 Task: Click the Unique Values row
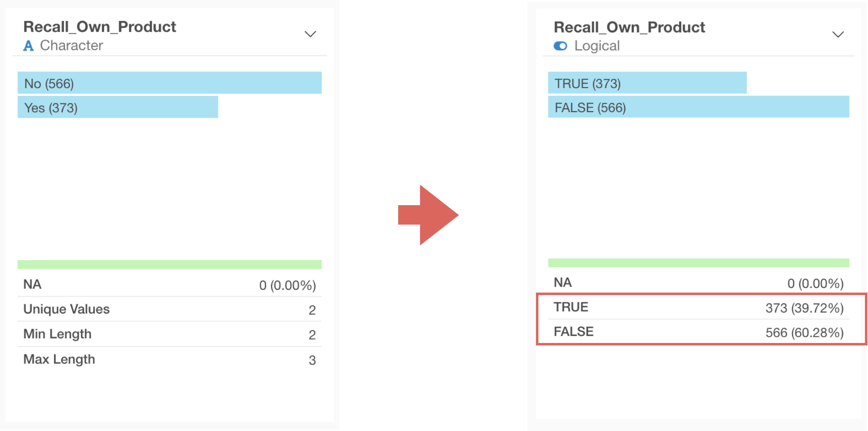tap(169, 309)
